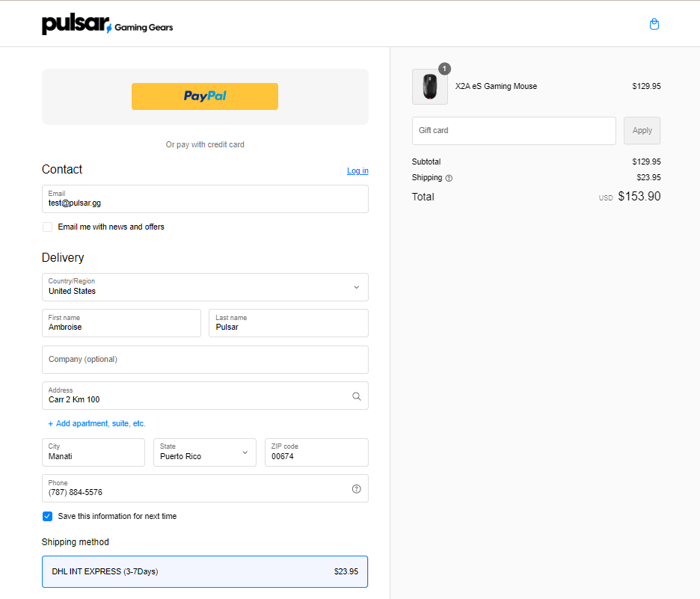Image resolution: width=700 pixels, height=599 pixels.
Task: Focus the First name field
Action: click(x=121, y=323)
